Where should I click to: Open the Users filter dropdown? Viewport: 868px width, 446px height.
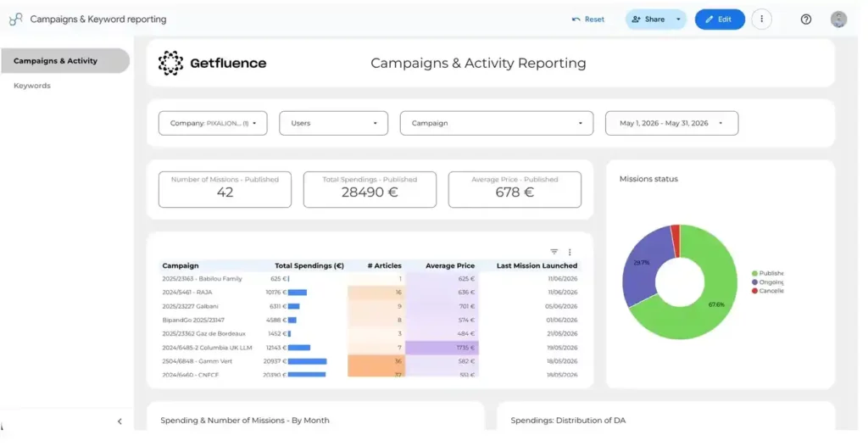(333, 123)
